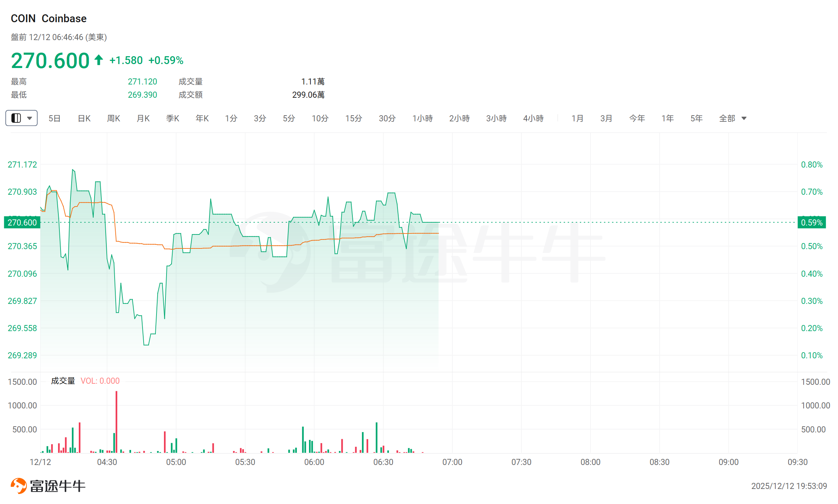
Task: Click the 0.59% percent axis tag
Action: click(x=811, y=223)
